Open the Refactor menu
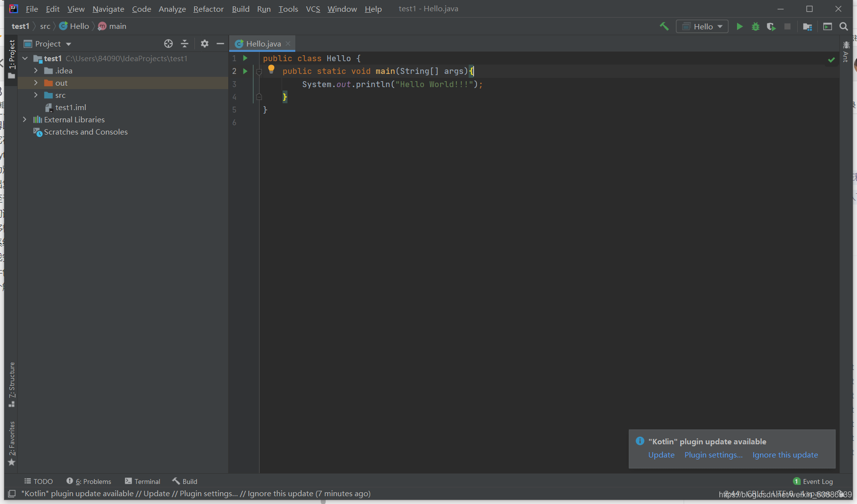 point(209,9)
